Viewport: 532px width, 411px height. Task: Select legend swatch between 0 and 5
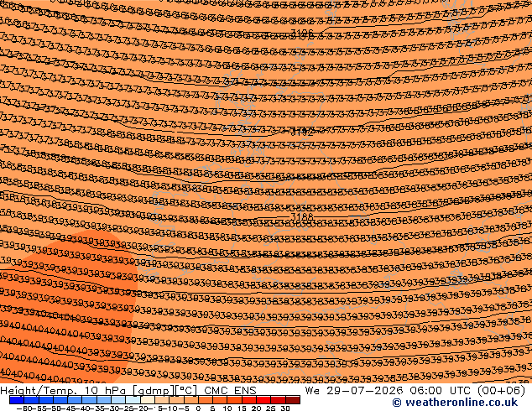[206, 400]
